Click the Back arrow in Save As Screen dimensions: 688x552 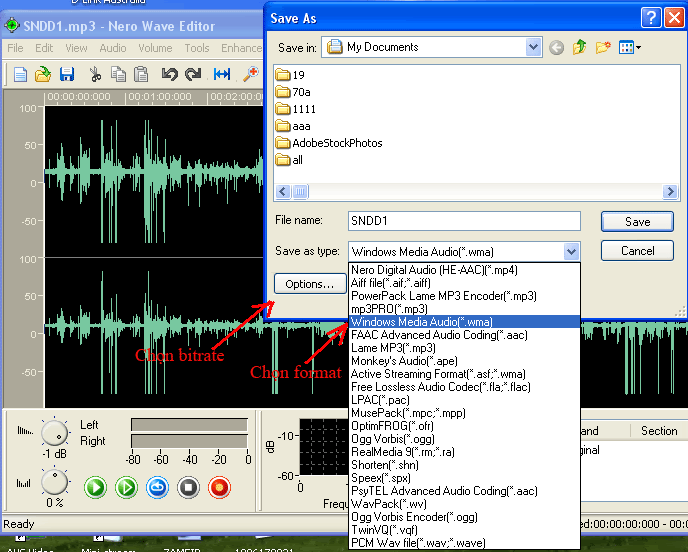(556, 47)
